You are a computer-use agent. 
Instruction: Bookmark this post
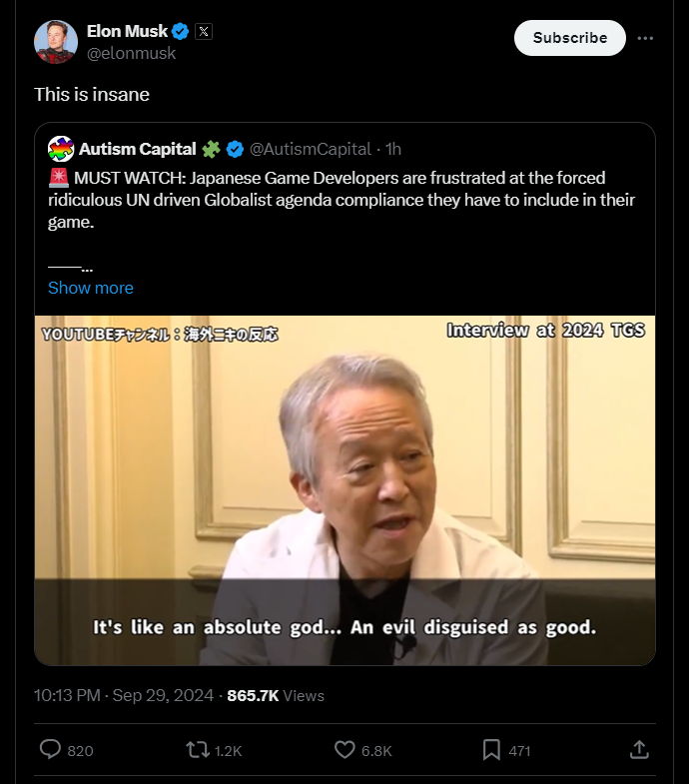coord(491,750)
